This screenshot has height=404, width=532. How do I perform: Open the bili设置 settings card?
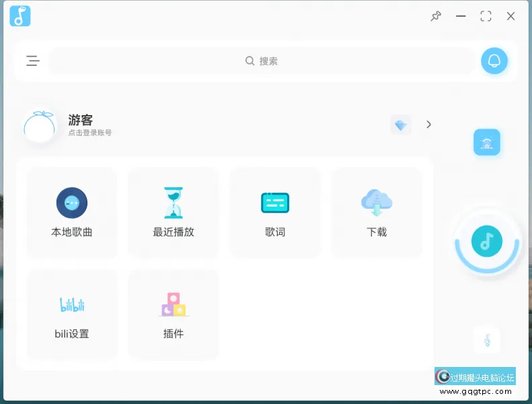(x=72, y=314)
